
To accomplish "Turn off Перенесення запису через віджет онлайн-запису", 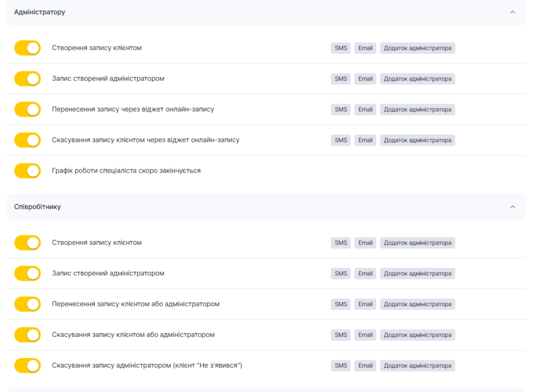I will click(x=27, y=109).
